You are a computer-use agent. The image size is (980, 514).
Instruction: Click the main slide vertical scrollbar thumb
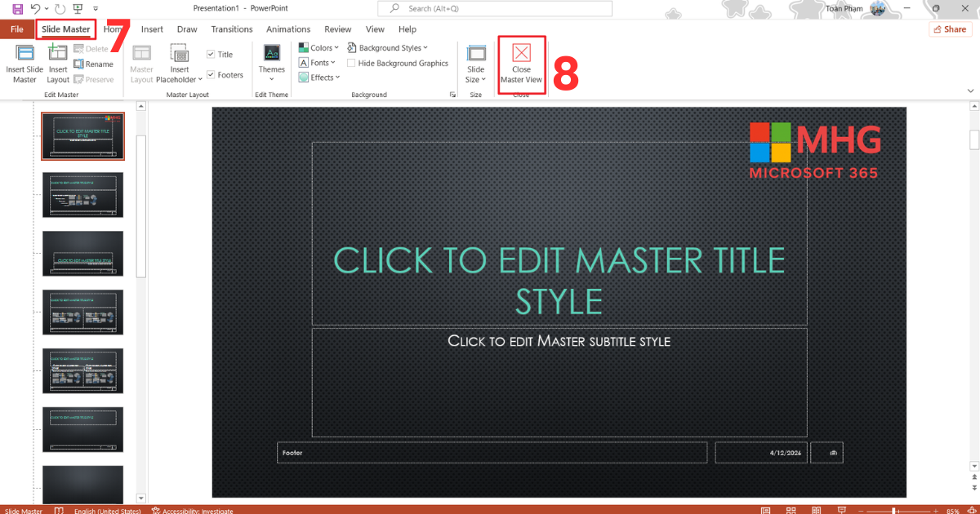pos(974,139)
